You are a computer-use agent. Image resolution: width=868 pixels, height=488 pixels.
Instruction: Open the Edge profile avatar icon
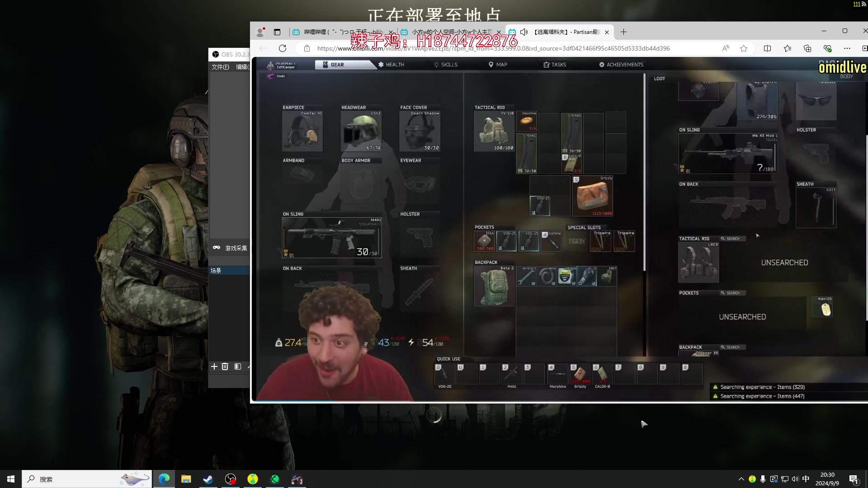(260, 32)
